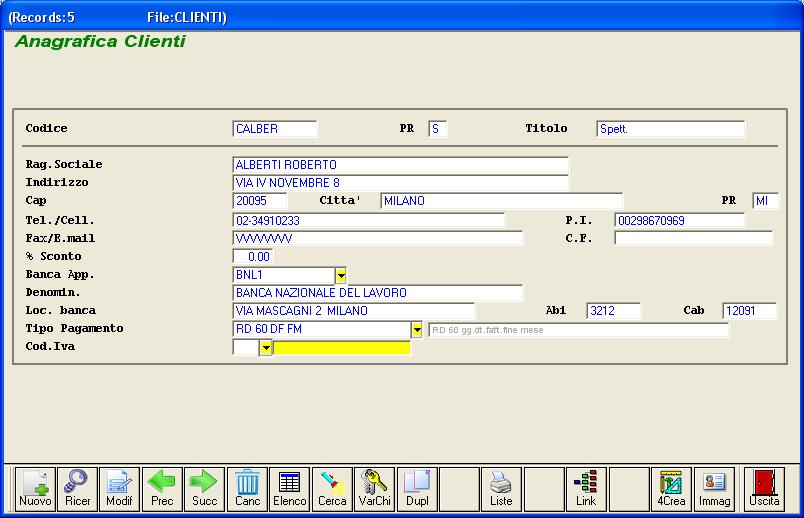Click the Banca App. field BNL1

tap(284, 275)
